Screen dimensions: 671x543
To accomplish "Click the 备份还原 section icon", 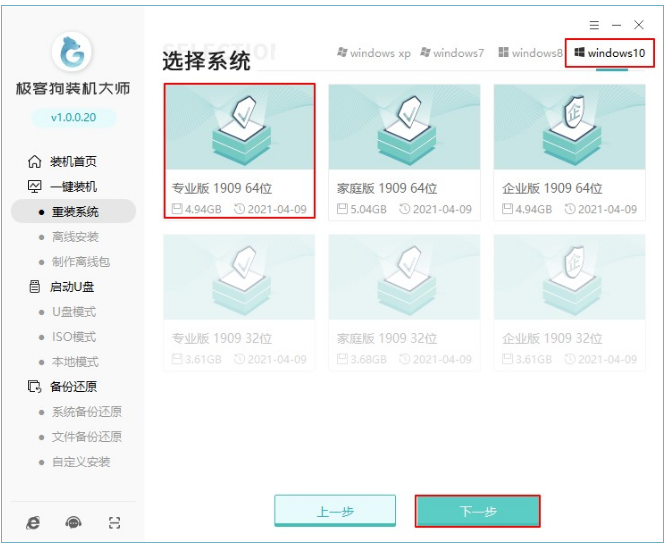I will pyautogui.click(x=35, y=387).
